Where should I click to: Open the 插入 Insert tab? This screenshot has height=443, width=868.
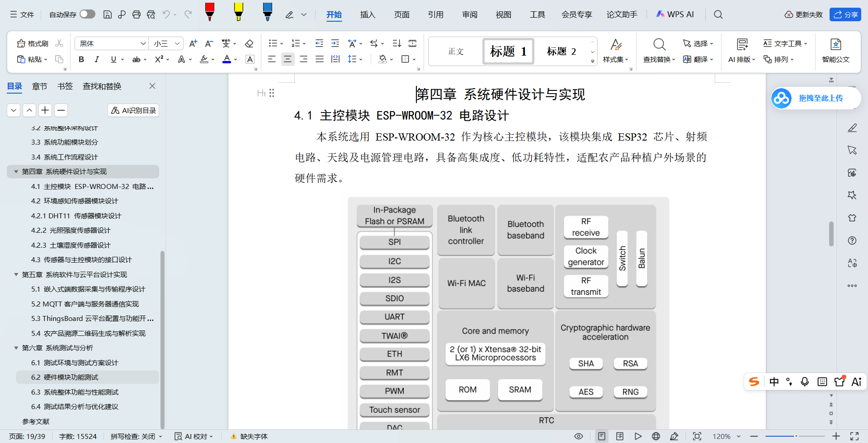[368, 14]
